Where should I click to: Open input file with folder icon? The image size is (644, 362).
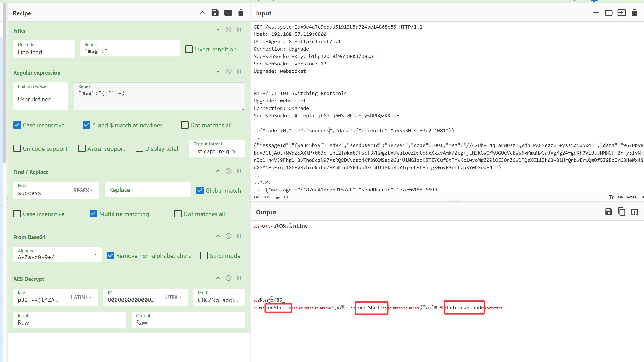(609, 13)
